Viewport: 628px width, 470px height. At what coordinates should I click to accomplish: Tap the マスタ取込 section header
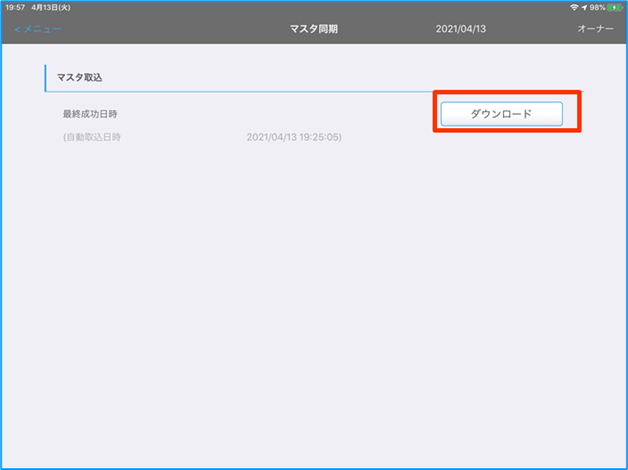(80, 77)
